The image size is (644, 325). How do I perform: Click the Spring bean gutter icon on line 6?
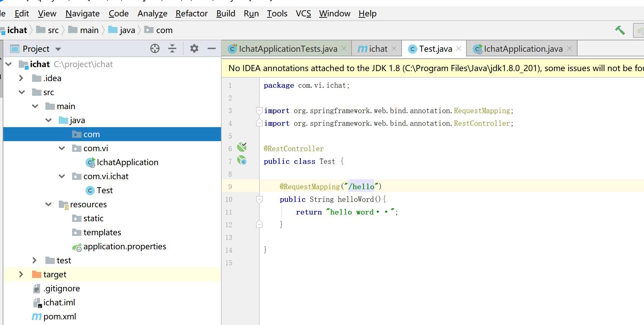click(242, 147)
